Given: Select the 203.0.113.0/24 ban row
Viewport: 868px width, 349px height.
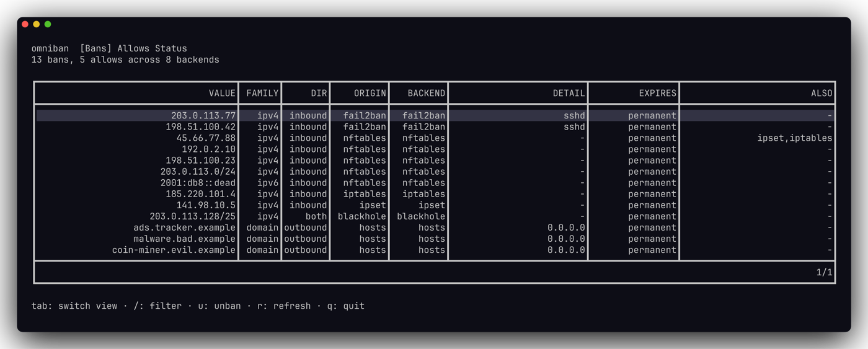Looking at the screenshot, I should pos(434,171).
